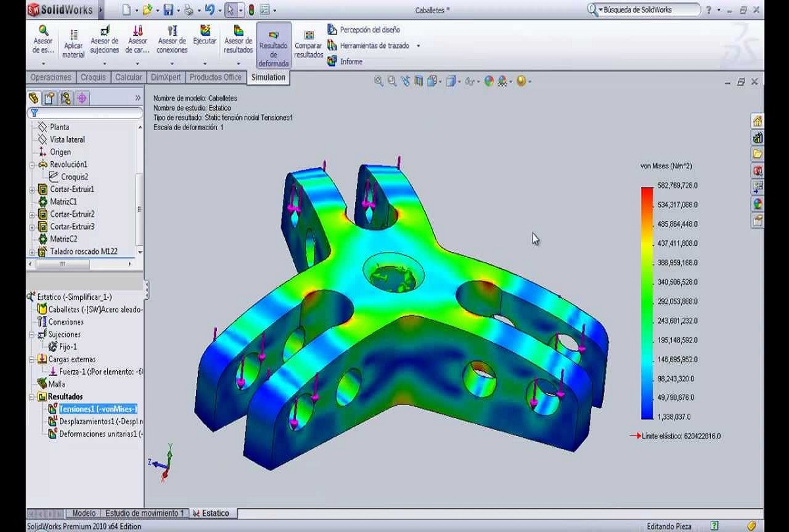Run the study with Ejecutar

(205, 35)
